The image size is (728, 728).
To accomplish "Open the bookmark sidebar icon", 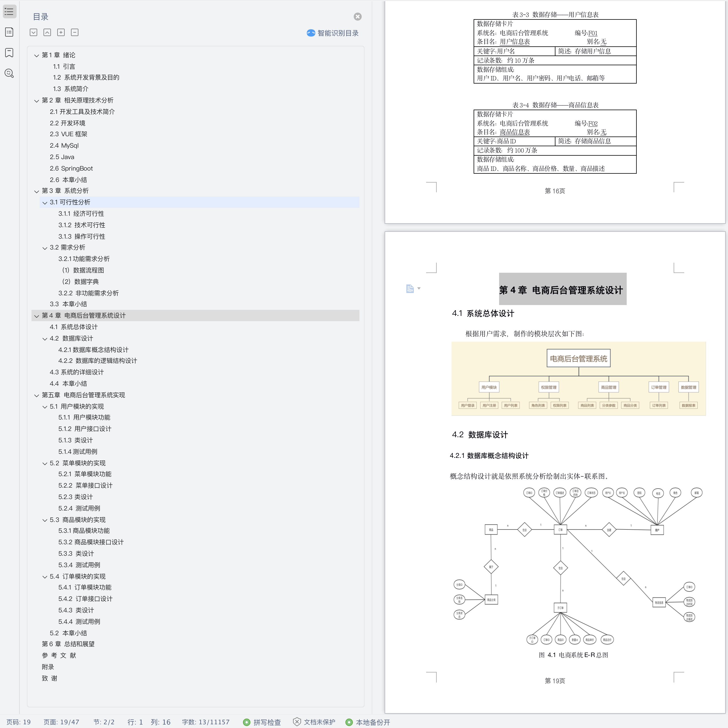I will point(9,52).
